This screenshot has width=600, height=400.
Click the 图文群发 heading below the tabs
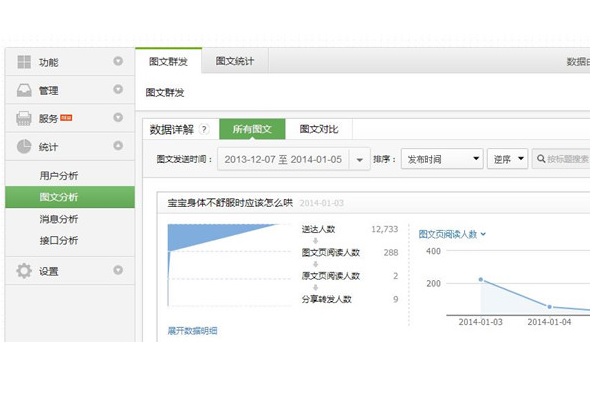[165, 93]
